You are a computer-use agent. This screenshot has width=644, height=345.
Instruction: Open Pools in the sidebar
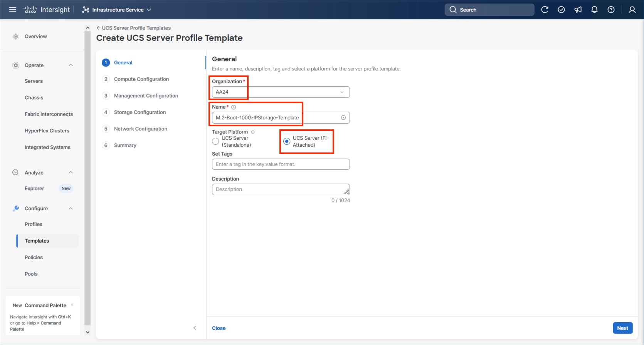[x=31, y=274]
